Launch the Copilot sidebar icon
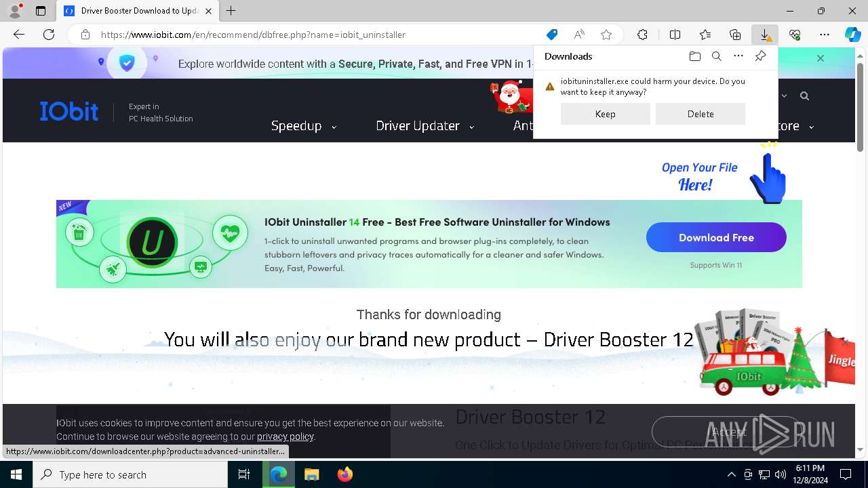The height and width of the screenshot is (488, 868). (853, 35)
